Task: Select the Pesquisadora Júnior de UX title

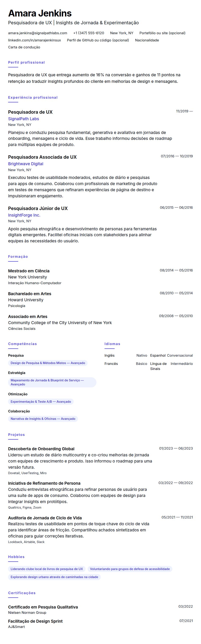Action: pos(38,208)
